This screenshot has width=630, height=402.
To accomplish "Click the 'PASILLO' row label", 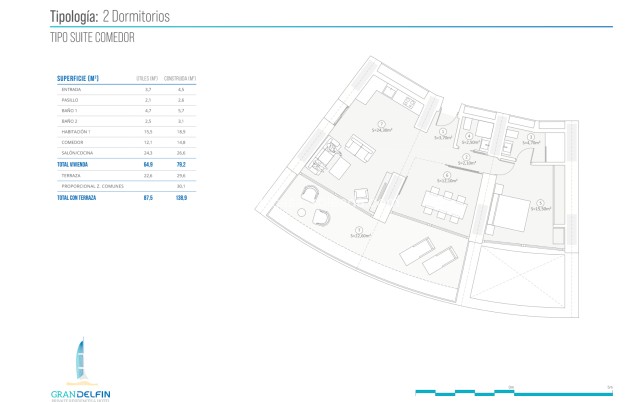I will pos(70,100).
